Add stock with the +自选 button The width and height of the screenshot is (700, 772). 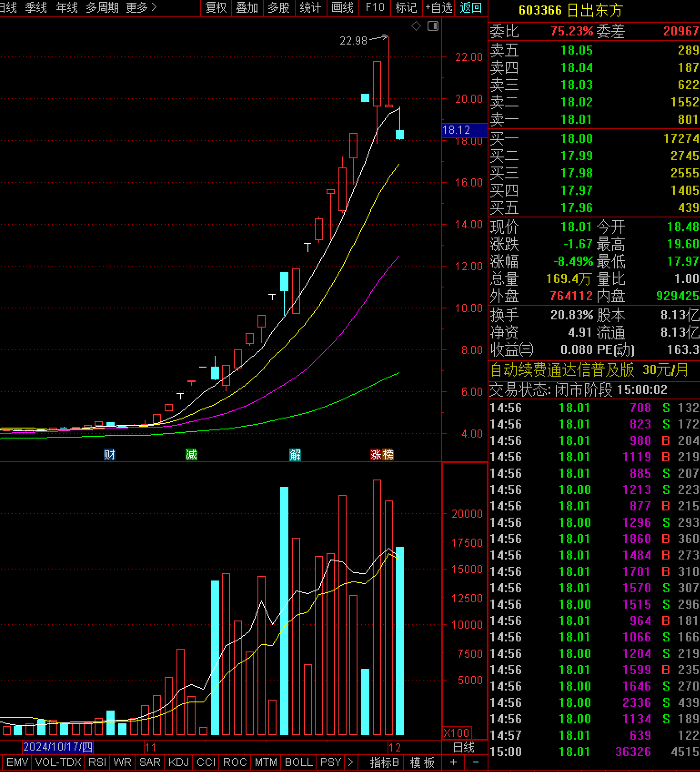[439, 8]
